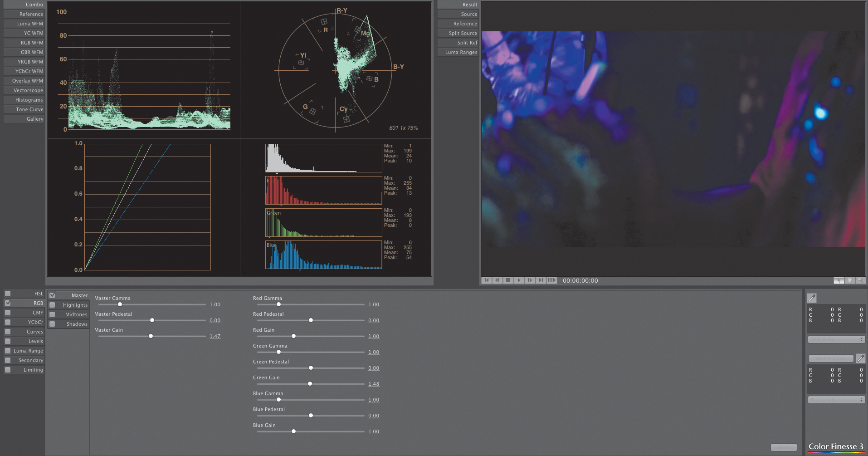Show the Split Ref view
Viewport: 868px width, 456px height.
(x=458, y=43)
